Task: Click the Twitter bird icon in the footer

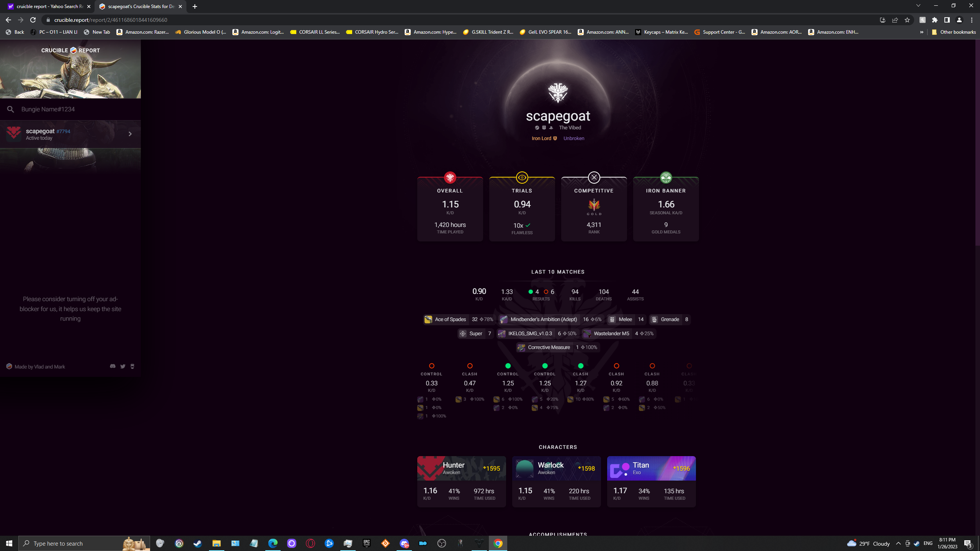Action: (122, 366)
